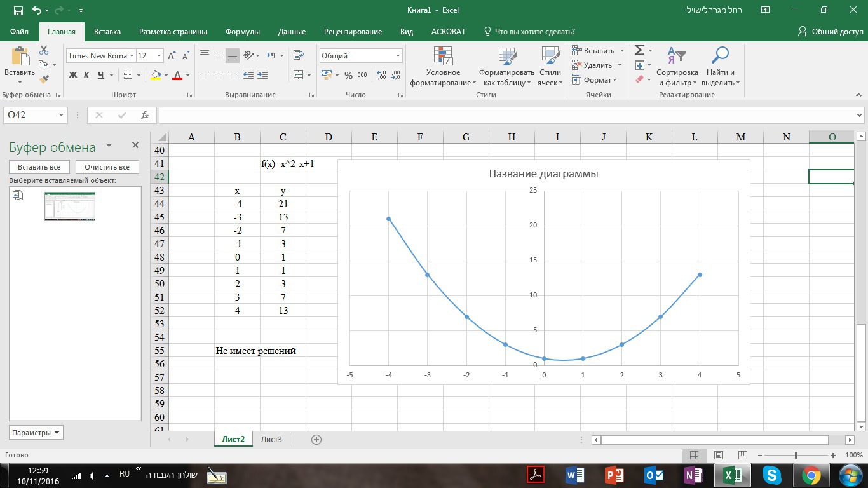Open the Данные ribbon tab
The image size is (868, 488).
point(292,32)
